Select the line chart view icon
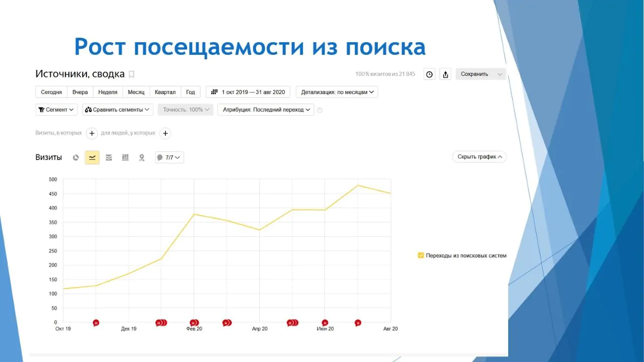This screenshot has height=362, width=644. 92,157
